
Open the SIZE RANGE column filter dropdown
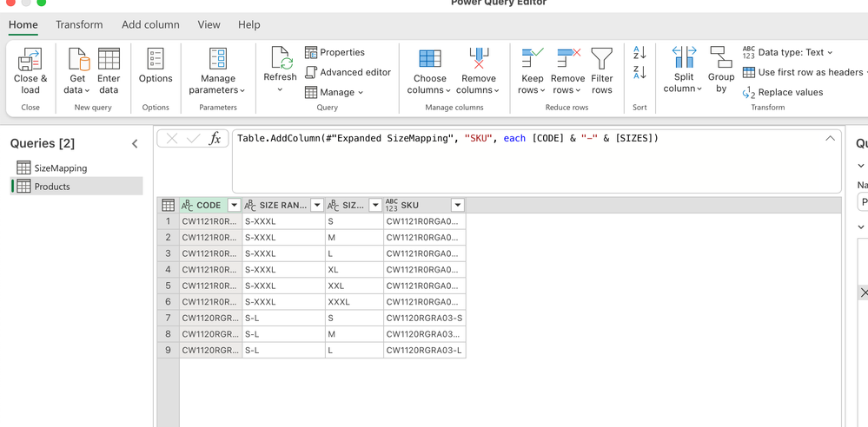tap(317, 205)
